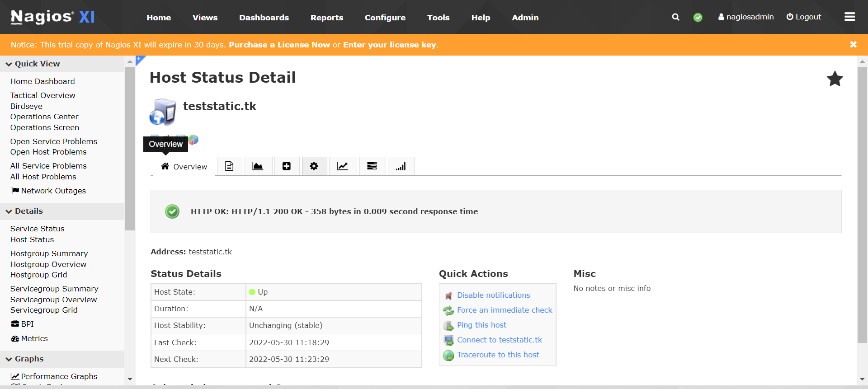Favorite this page with the star icon
868x389 pixels.
tap(835, 79)
